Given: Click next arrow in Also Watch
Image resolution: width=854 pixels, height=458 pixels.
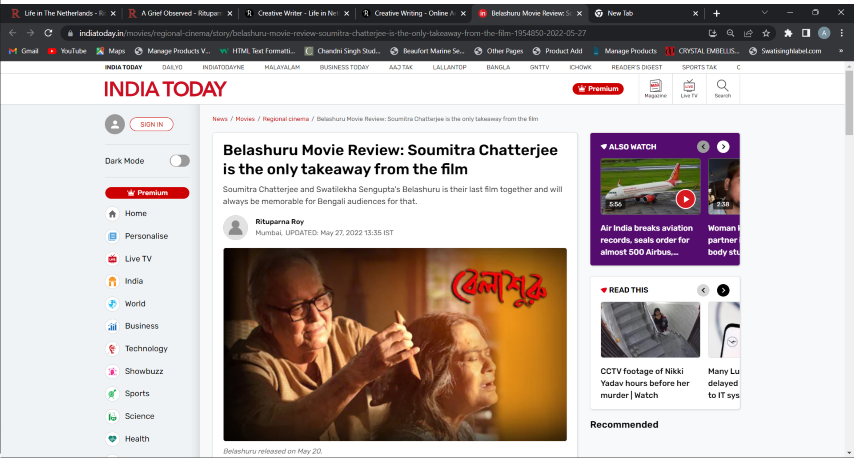Looking at the screenshot, I should click(x=723, y=146).
